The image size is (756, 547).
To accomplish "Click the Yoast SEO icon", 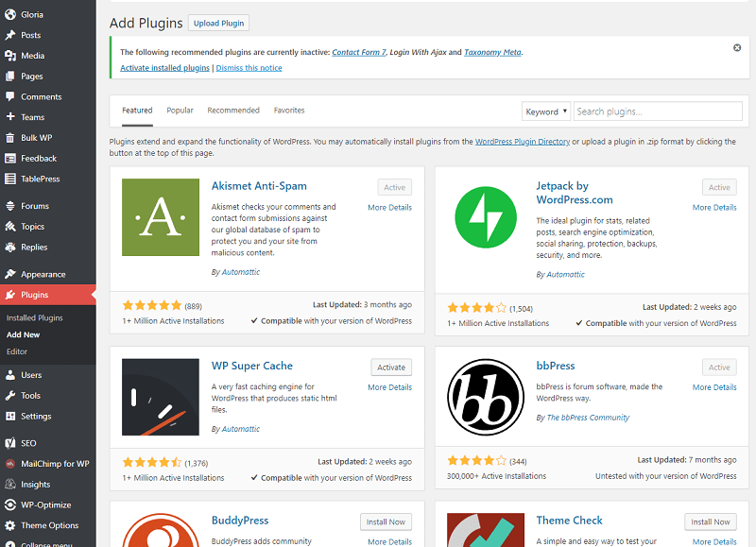I will click(10, 443).
